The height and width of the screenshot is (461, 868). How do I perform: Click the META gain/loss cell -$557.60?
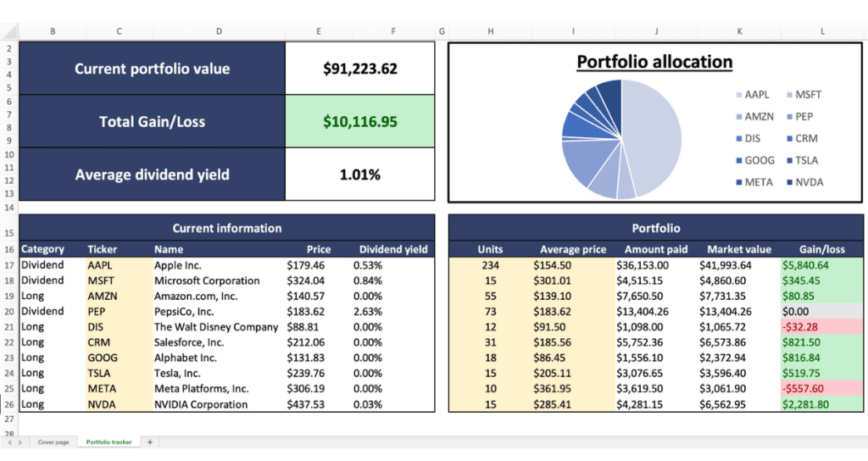(x=820, y=388)
